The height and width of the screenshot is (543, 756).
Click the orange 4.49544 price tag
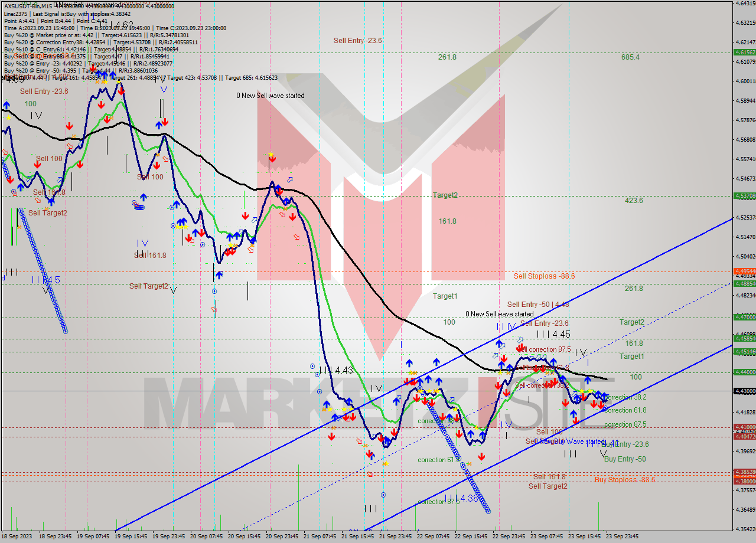744,271
